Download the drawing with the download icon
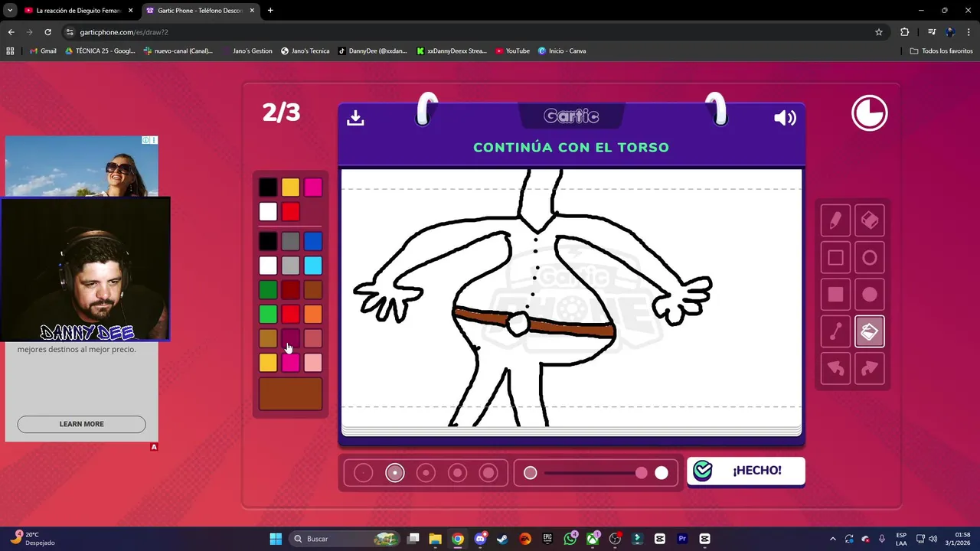 pyautogui.click(x=355, y=118)
